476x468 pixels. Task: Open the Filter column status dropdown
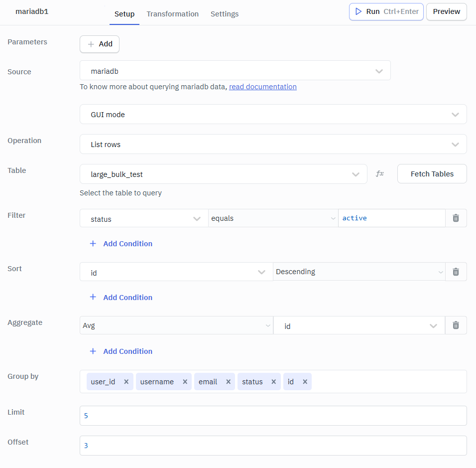pyautogui.click(x=144, y=218)
